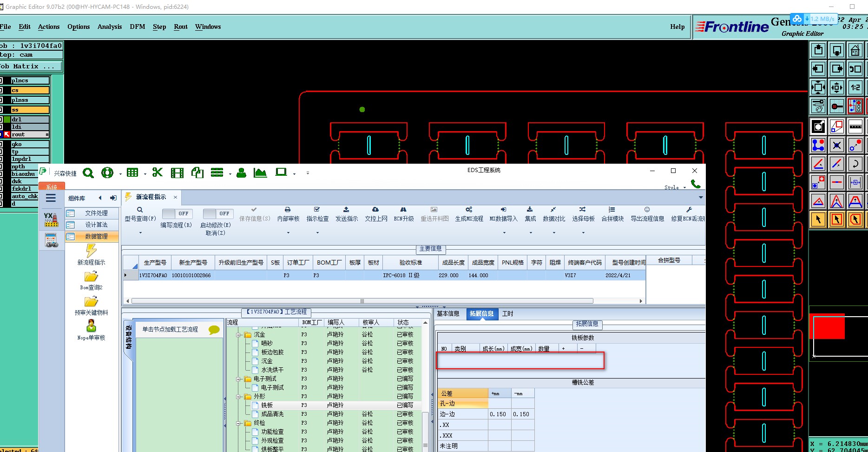
Task: Click the green area chart icon
Action: point(260,173)
